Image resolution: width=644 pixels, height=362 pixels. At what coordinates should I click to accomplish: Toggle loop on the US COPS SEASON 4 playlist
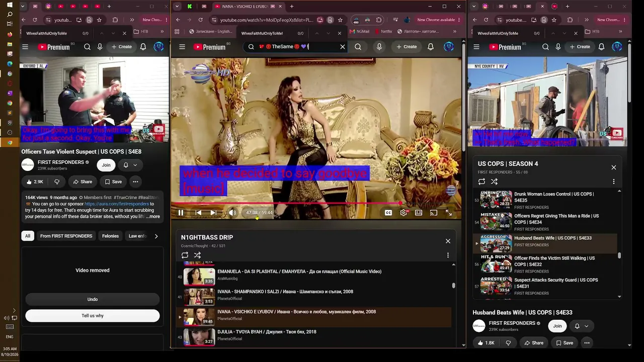point(481,182)
